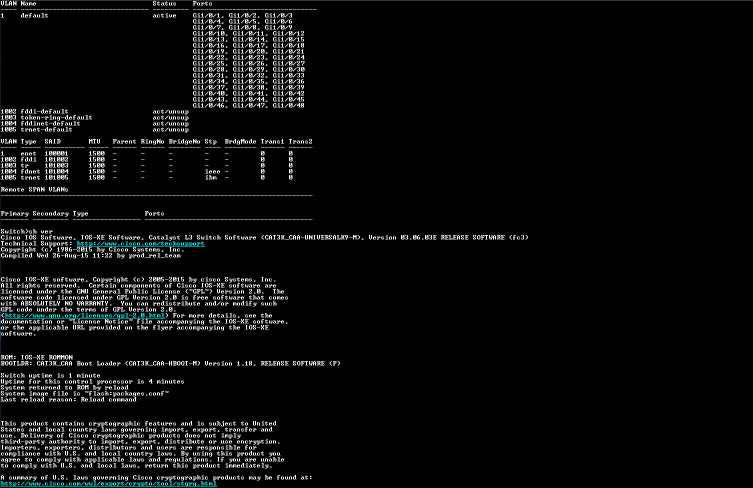753x488 pixels.
Task: Click the port row starting 'Gi1/0/46'
Action: pos(249,105)
